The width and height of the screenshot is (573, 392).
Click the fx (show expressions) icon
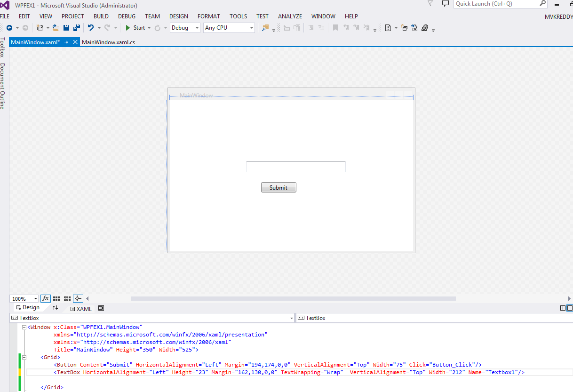coord(45,298)
